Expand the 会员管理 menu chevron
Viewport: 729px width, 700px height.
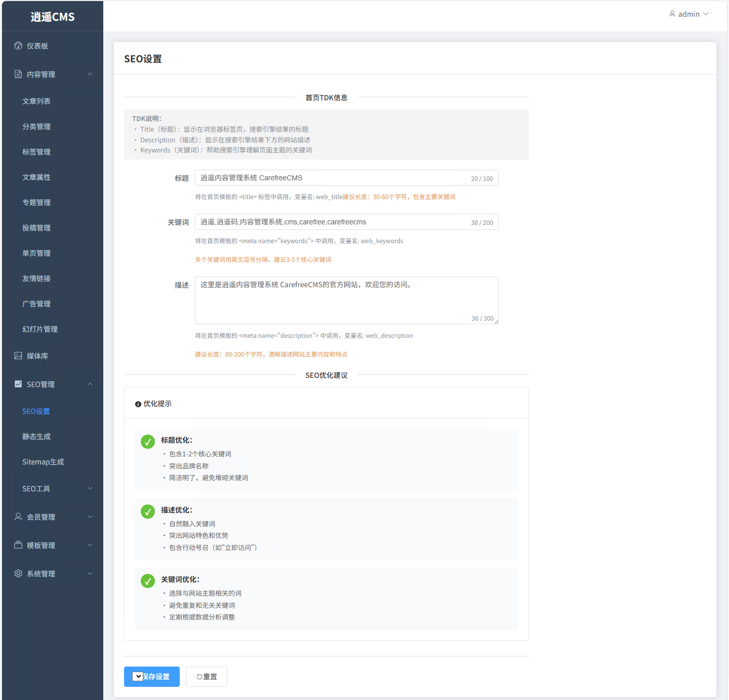pos(90,517)
